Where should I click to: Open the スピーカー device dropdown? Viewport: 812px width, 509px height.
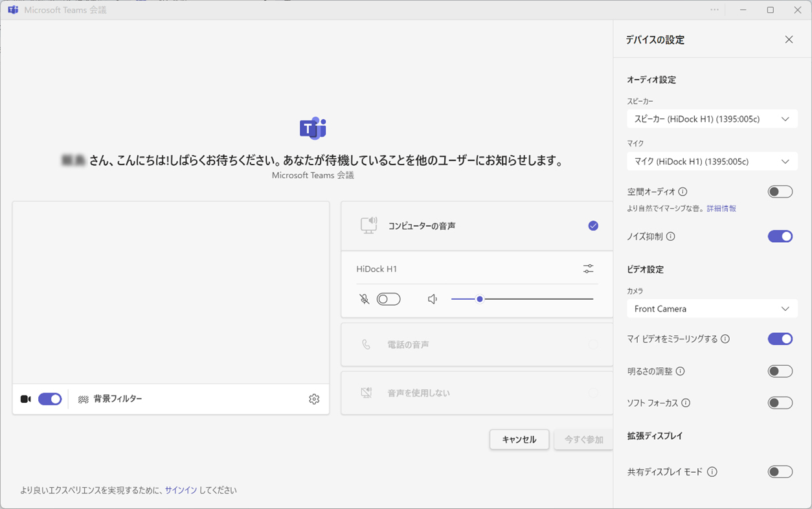[x=712, y=119]
